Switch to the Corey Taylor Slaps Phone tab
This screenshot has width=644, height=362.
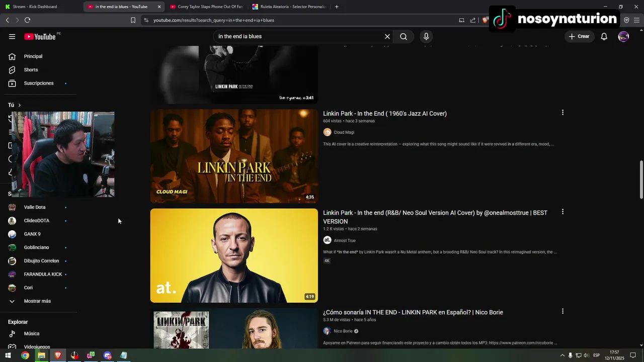(206, 7)
